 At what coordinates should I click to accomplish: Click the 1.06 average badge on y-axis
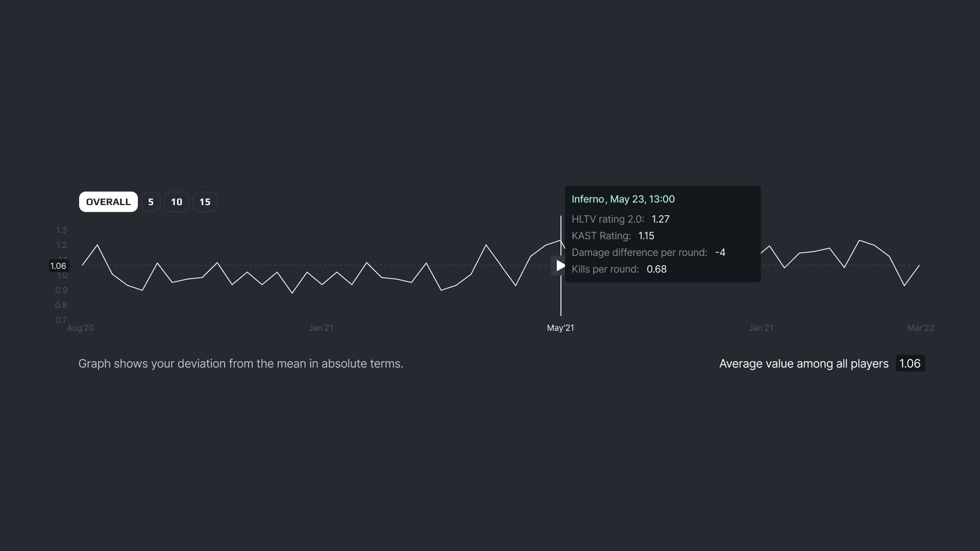[58, 266]
